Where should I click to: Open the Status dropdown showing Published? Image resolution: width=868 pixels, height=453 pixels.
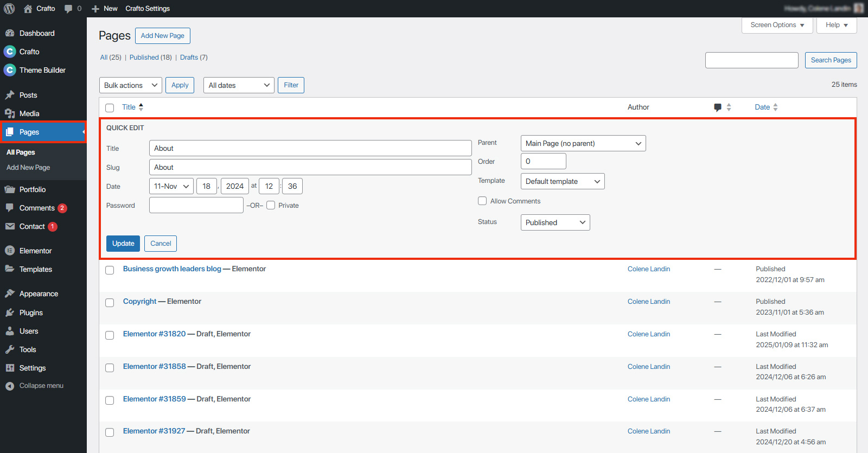pos(556,222)
